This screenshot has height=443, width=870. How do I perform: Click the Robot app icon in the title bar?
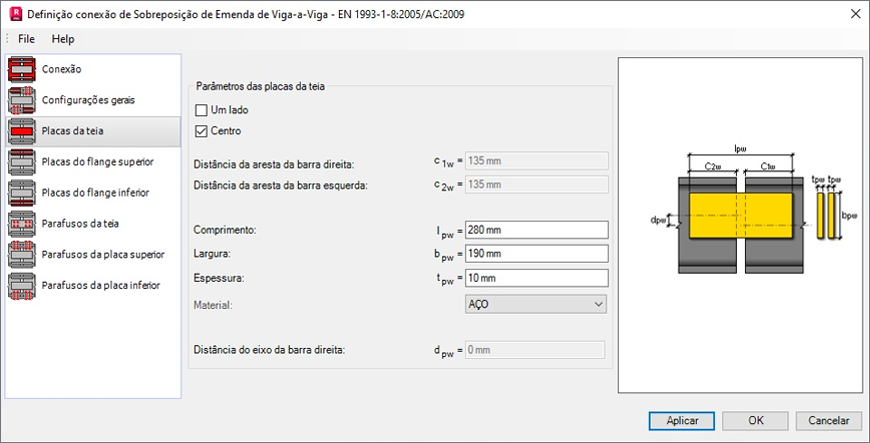16,14
